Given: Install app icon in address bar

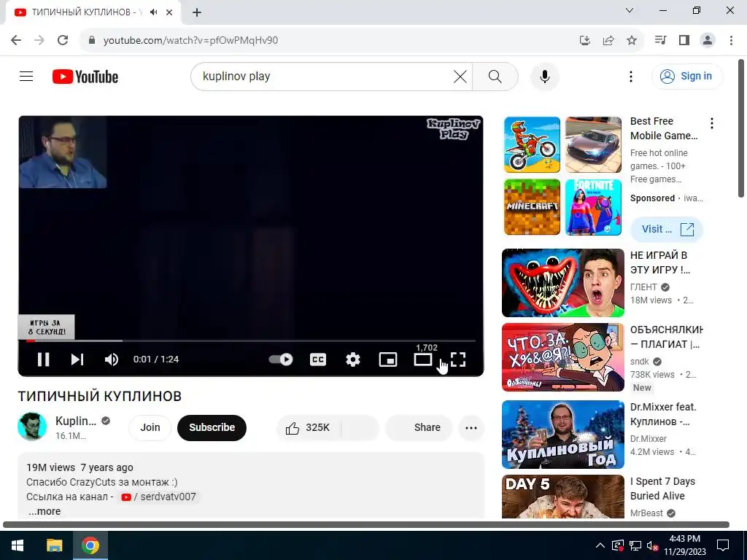Looking at the screenshot, I should tap(585, 40).
